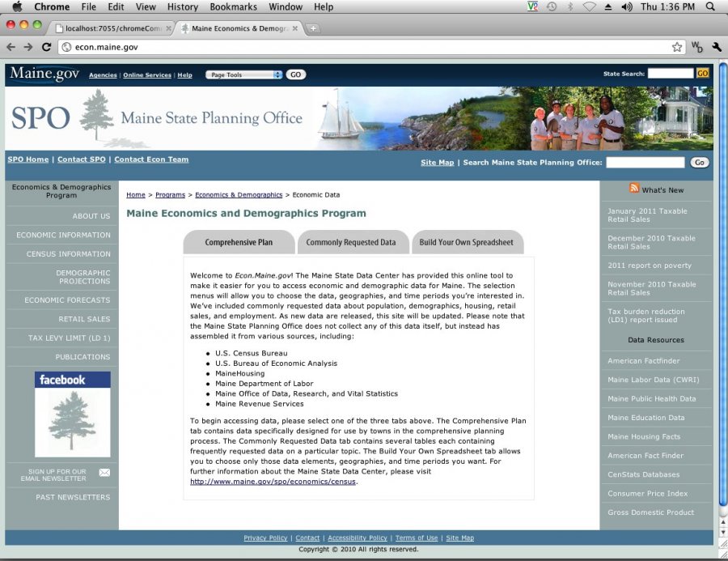Image resolution: width=728 pixels, height=561 pixels.
Task: Click the Contact Econ Team link
Action: (151, 159)
